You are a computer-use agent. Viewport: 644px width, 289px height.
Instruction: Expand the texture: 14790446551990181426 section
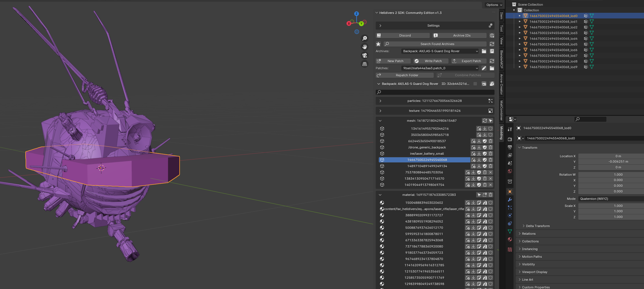click(x=380, y=111)
